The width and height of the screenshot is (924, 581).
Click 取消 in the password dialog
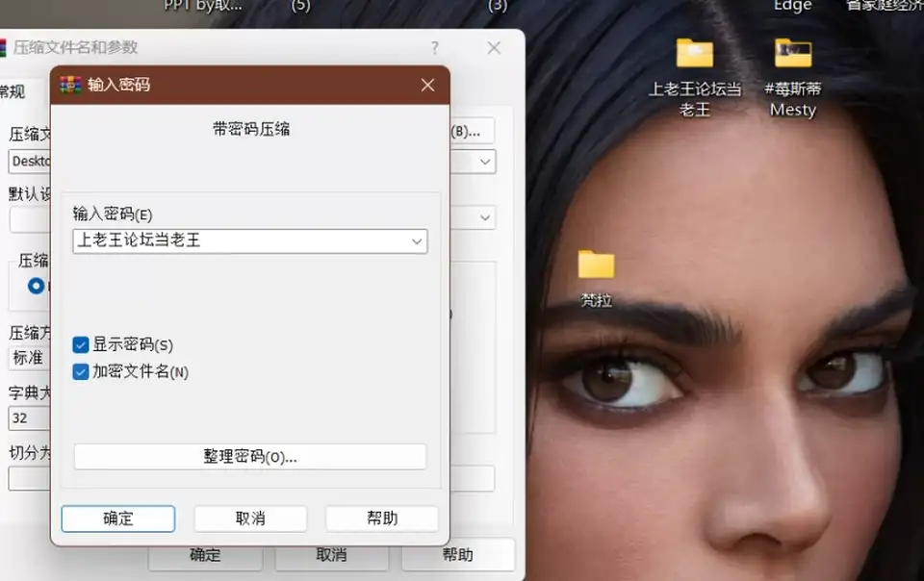pyautogui.click(x=250, y=518)
